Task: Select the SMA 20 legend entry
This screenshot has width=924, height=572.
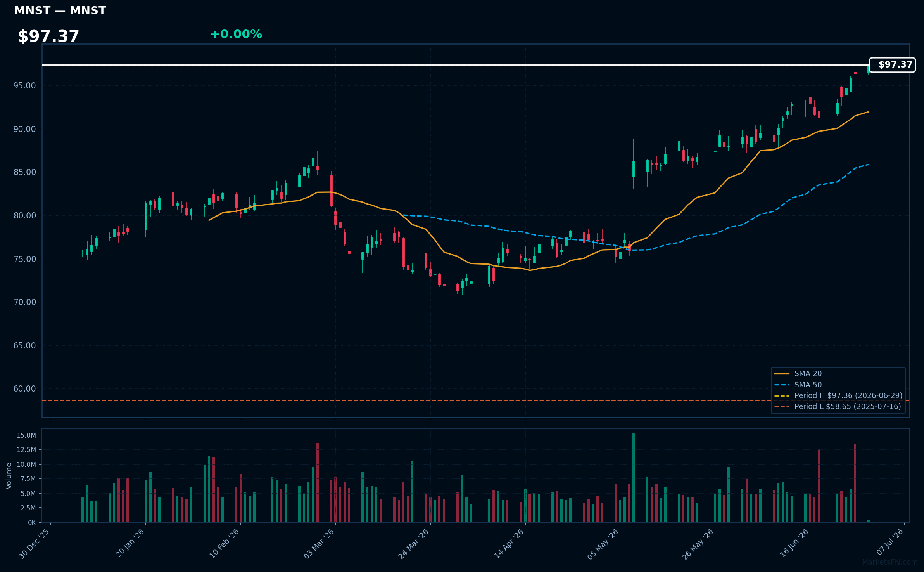Action: (x=798, y=374)
